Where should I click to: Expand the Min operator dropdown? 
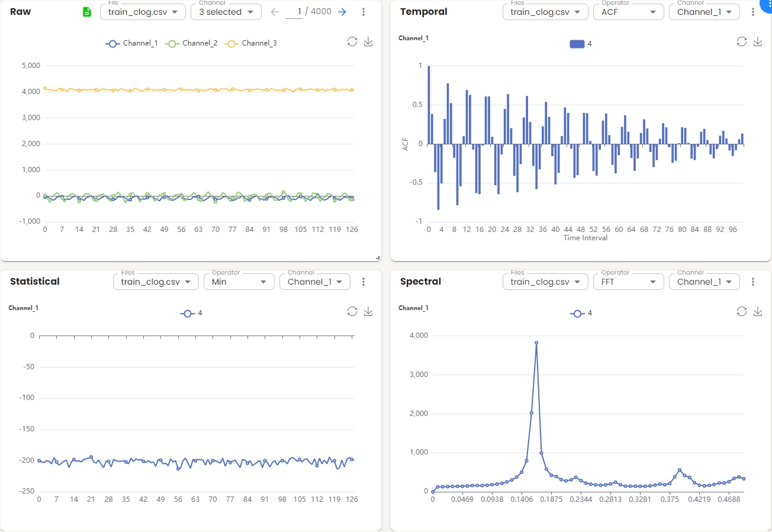239,282
